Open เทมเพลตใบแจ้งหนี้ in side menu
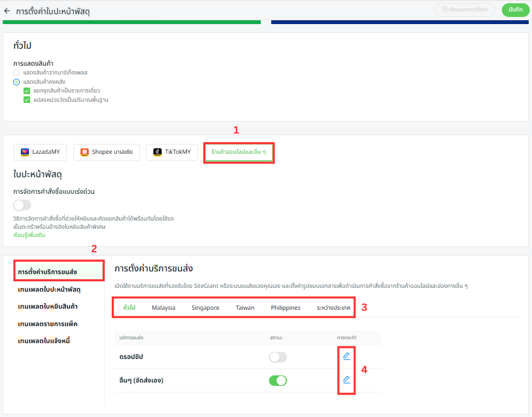Image resolution: width=532 pixels, height=417 pixels. (x=44, y=341)
